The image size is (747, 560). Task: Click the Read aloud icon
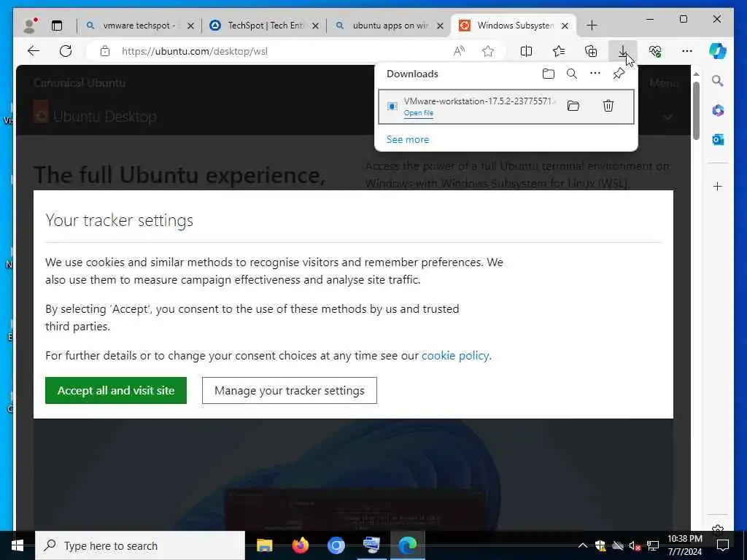(459, 51)
